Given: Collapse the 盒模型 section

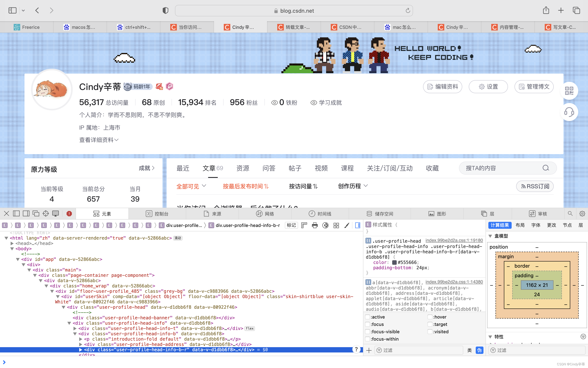Looking at the screenshot, I should [x=490, y=236].
